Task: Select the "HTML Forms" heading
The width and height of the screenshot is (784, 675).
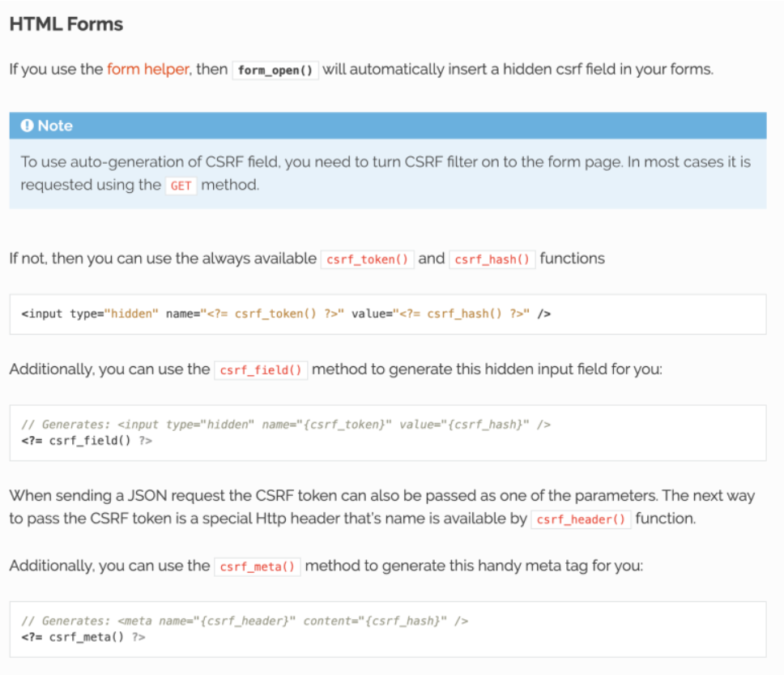Action: tap(66, 24)
